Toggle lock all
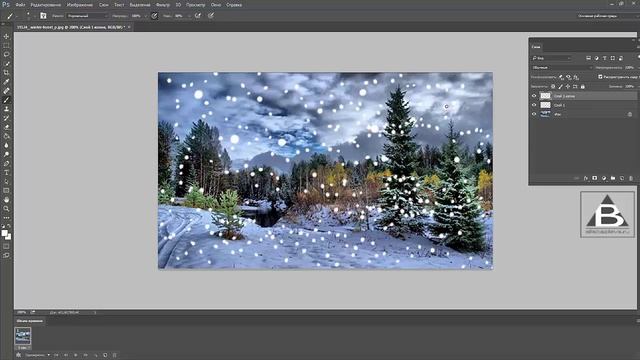 click(x=582, y=87)
